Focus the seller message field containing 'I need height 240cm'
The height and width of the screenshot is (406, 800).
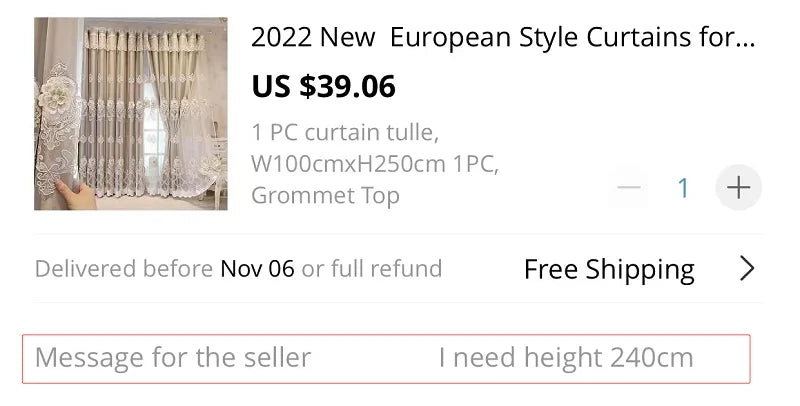[x=565, y=358]
